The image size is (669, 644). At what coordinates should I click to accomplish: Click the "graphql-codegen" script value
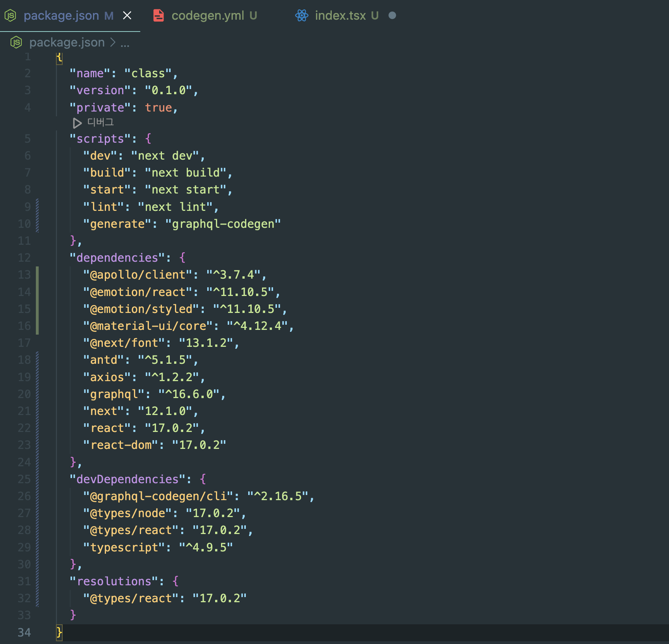point(223,224)
